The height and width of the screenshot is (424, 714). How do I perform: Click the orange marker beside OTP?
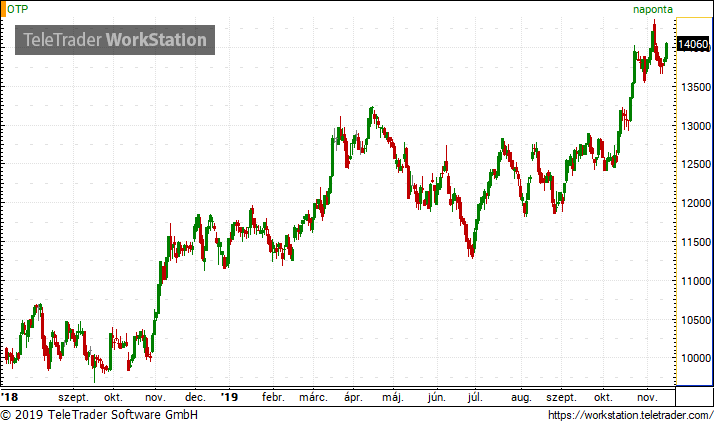(x=3, y=10)
